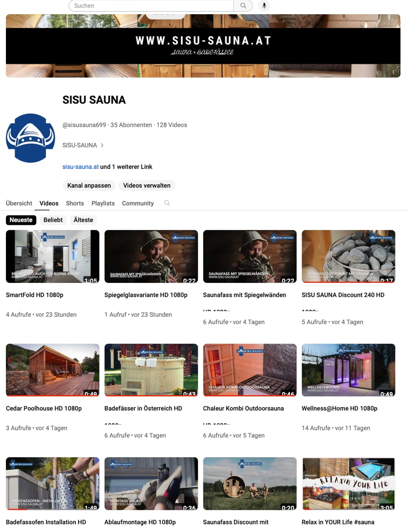Click Videos verwalten button
The image size is (407, 532).
(147, 186)
